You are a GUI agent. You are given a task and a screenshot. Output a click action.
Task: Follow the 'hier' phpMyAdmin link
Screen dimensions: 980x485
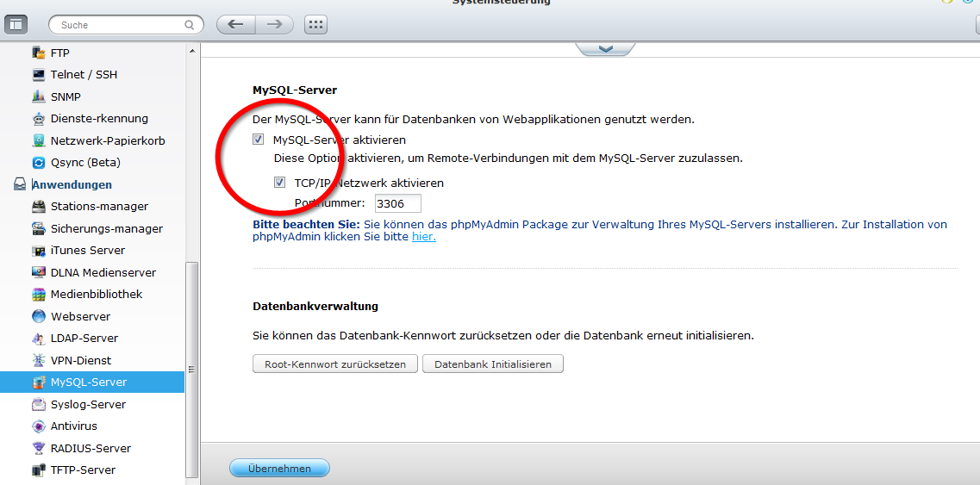[423, 237]
